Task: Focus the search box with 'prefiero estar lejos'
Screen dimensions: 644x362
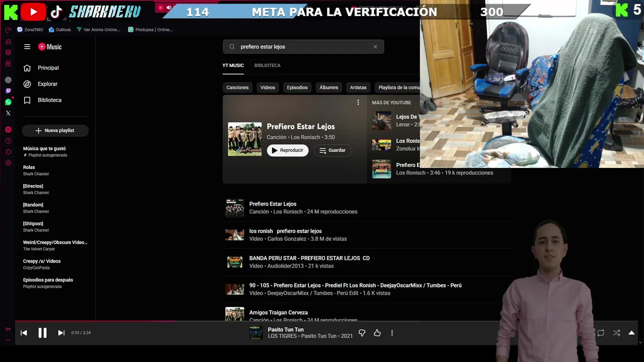Action: click(303, 47)
